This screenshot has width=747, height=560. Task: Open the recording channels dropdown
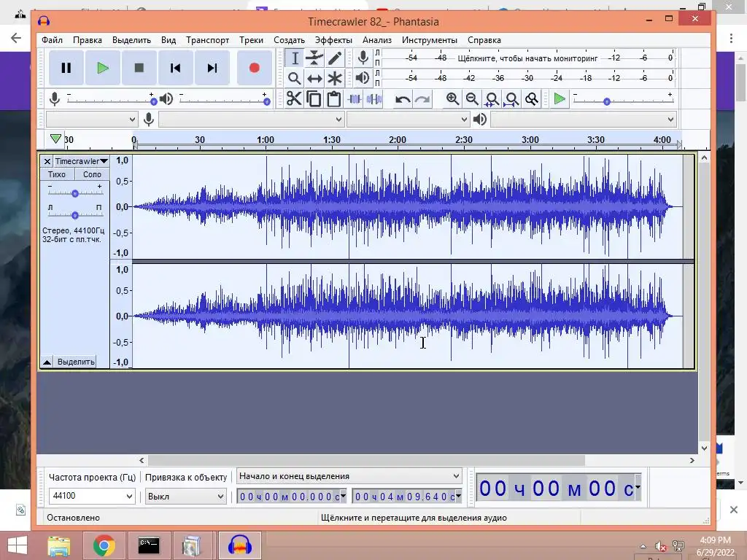click(x=408, y=119)
